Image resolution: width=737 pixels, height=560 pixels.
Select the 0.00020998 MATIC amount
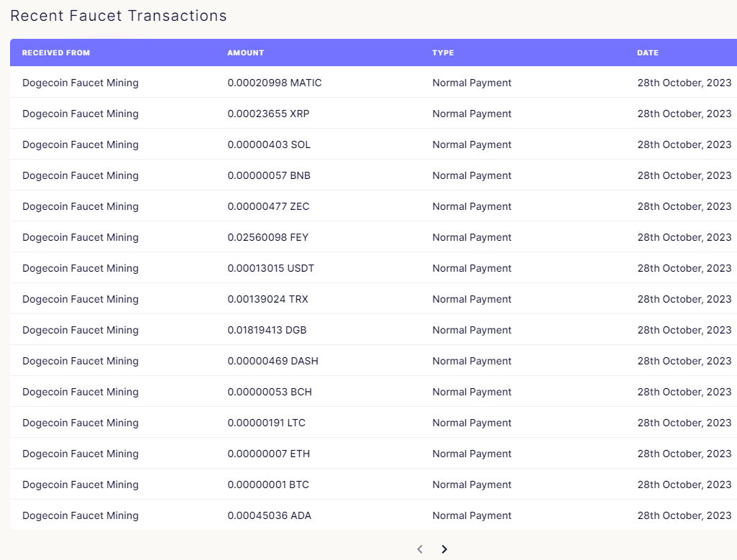click(x=275, y=83)
